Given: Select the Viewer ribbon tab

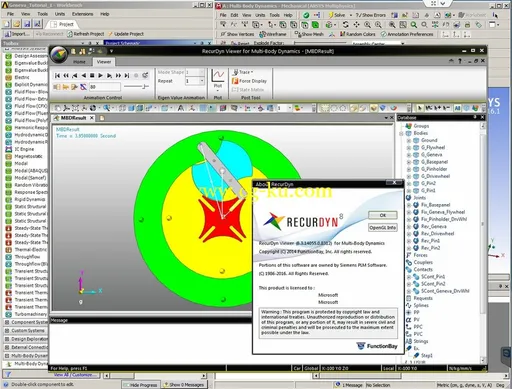Looking at the screenshot, I should click(x=104, y=62).
